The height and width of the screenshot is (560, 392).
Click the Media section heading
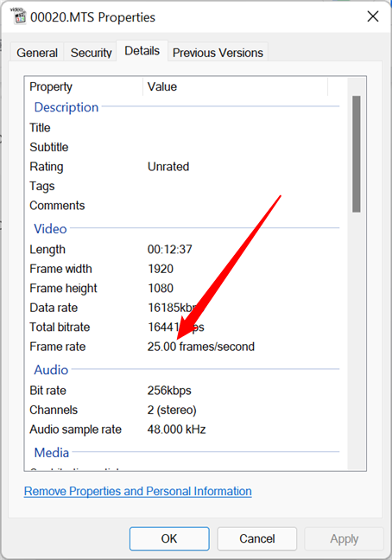point(51,453)
